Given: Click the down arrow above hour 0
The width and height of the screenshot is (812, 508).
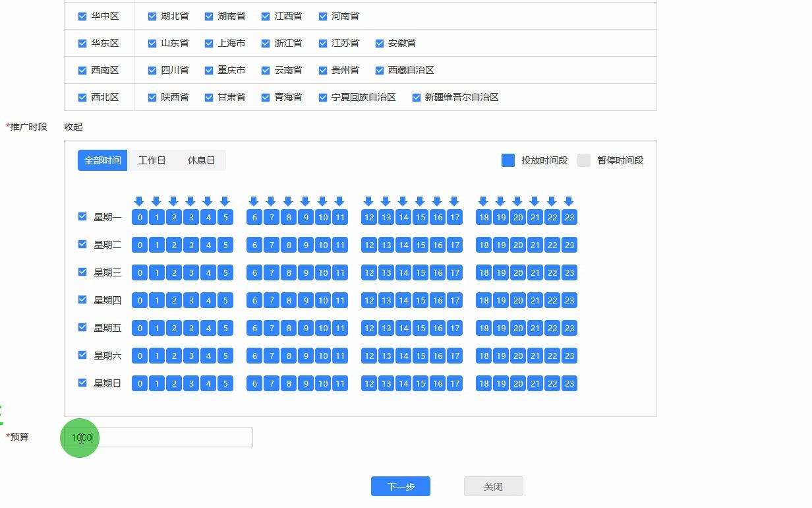Looking at the screenshot, I should pyautogui.click(x=139, y=201).
